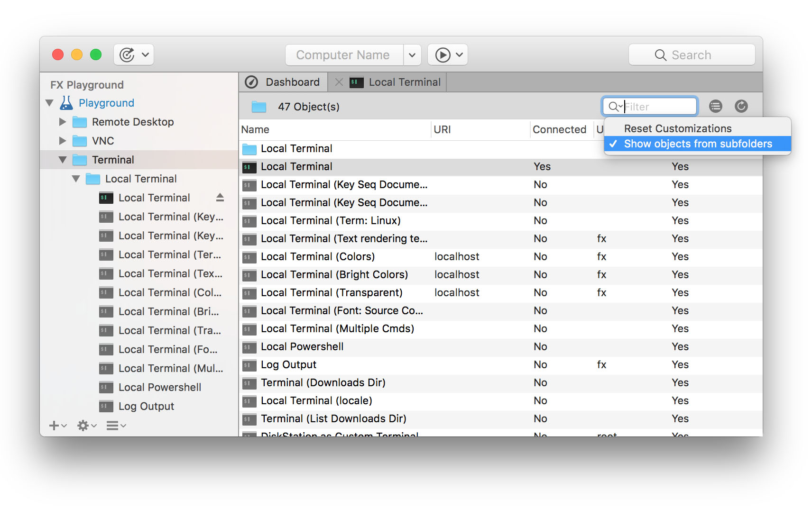Select Local Powershell in the object list
Screen dimensions: 812x508
302,346
